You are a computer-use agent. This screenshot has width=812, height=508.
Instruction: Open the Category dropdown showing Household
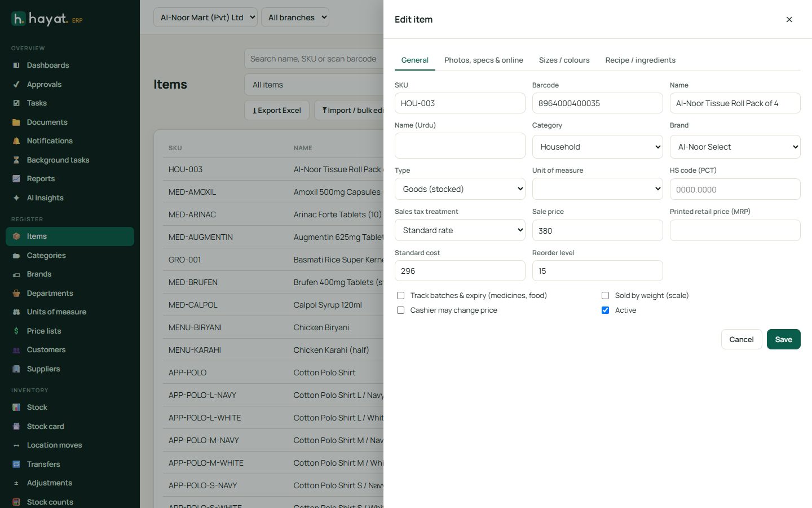point(598,147)
